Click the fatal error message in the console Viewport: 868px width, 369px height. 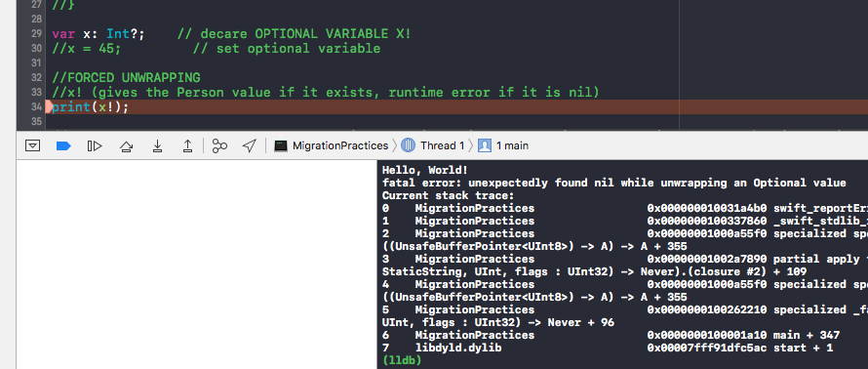(x=613, y=183)
